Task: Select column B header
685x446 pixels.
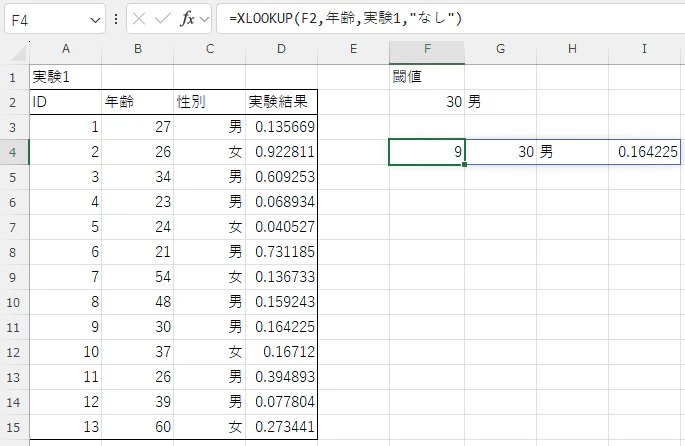Action: 138,49
